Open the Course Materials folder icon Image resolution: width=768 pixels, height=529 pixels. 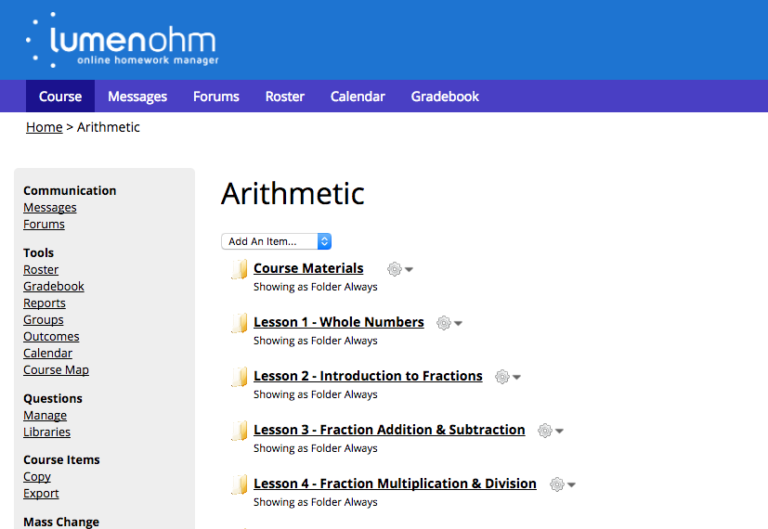click(239, 269)
